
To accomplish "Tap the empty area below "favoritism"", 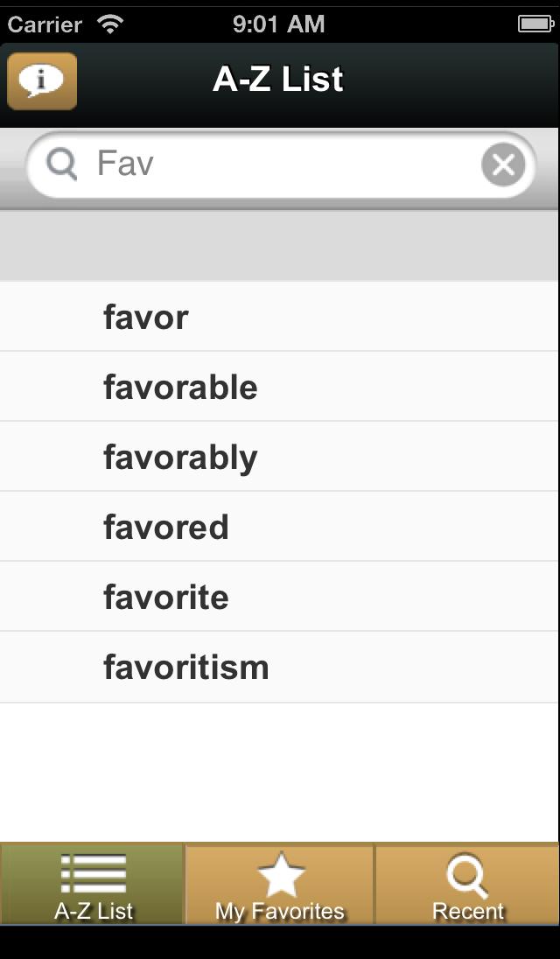I will click(280, 770).
